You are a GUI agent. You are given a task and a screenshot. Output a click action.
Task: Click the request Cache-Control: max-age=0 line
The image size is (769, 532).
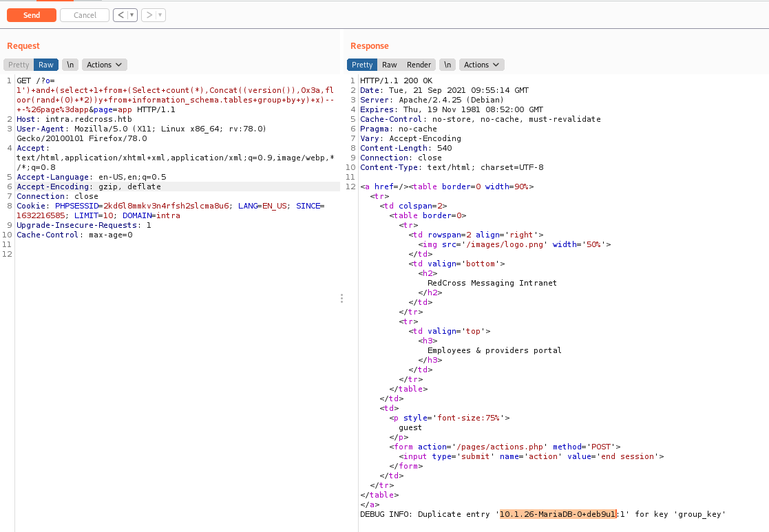click(x=74, y=235)
